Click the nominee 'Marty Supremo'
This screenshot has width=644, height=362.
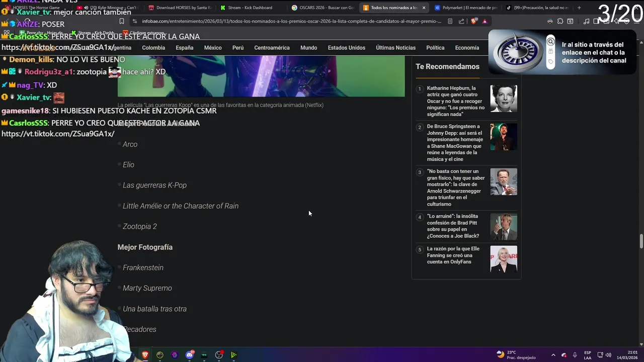click(x=147, y=288)
